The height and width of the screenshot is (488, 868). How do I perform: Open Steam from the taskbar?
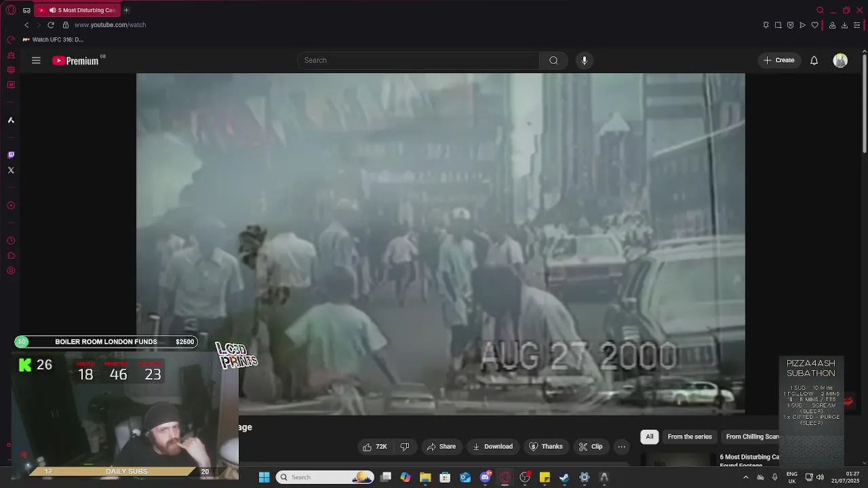click(564, 477)
